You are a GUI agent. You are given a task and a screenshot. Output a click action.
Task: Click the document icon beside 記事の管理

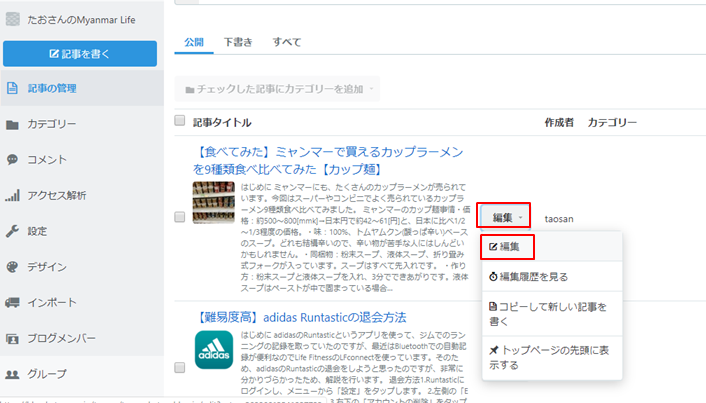tap(13, 88)
